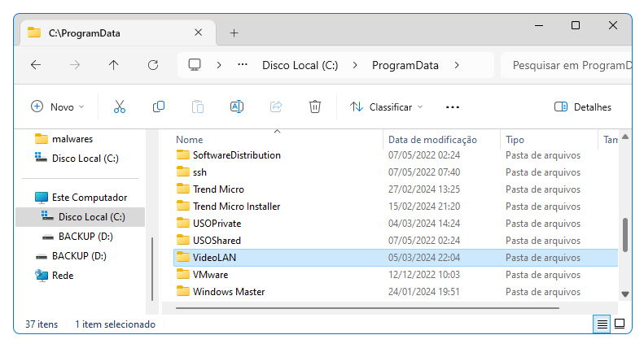Click Disco Local (C:) breadcrumb
This screenshot has width=644, height=348.
tap(300, 65)
